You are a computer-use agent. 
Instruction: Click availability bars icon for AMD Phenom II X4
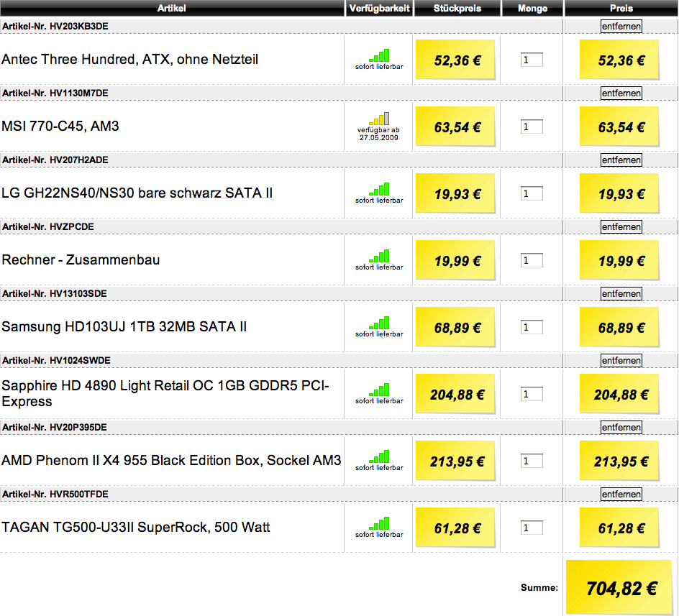(x=379, y=456)
